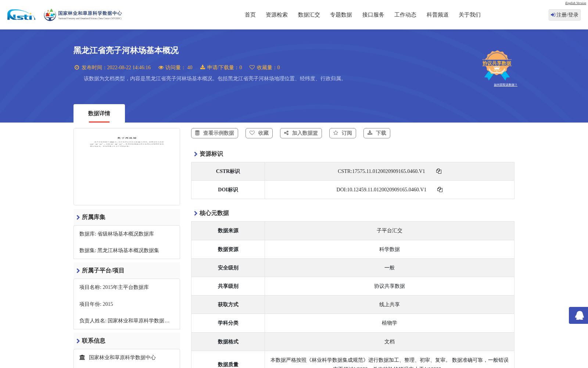
Task: Click the 文档 data format cell
Action: [x=390, y=342]
